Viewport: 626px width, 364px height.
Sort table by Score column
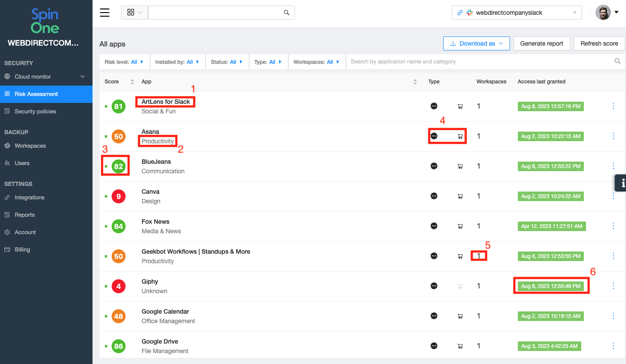(x=132, y=82)
